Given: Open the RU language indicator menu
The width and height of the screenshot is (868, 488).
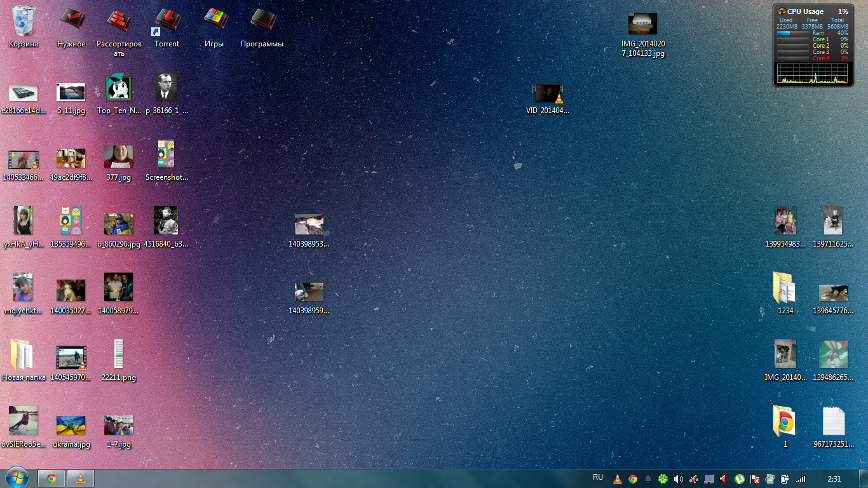Looking at the screenshot, I should coord(598,477).
